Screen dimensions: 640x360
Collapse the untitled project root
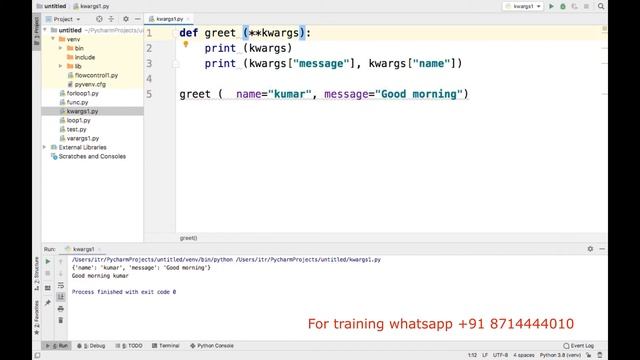[45, 30]
